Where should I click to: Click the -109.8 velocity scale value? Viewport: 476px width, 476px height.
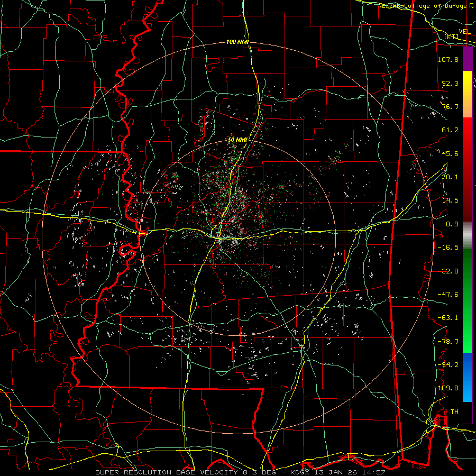(446, 388)
